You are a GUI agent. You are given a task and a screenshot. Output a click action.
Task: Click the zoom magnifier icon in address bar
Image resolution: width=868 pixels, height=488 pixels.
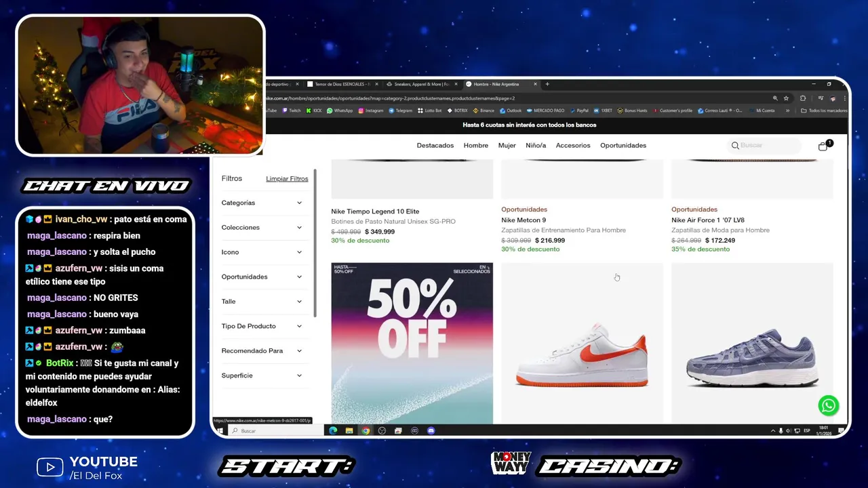(x=775, y=98)
